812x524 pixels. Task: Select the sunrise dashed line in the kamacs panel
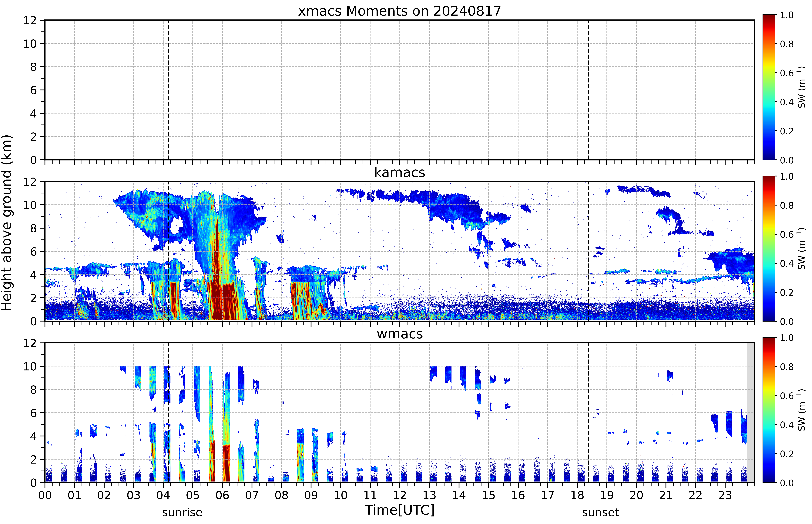click(x=169, y=251)
